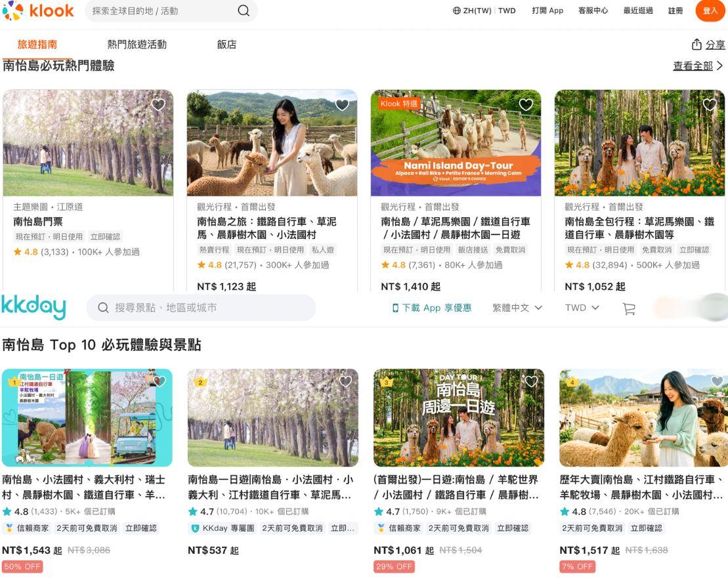Open the 南怡島門票 cherry blossom thumbnail
Viewport: 728px width, 582px height.
pyautogui.click(x=88, y=143)
